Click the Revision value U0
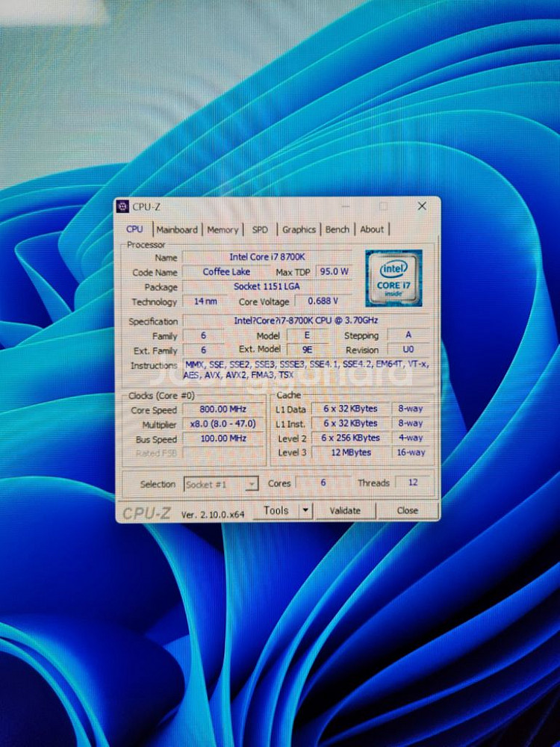This screenshot has height=747, width=560. [408, 350]
